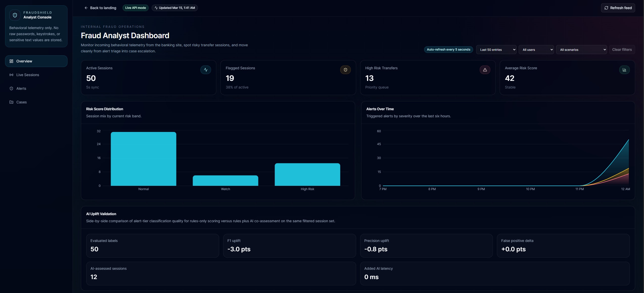This screenshot has width=644, height=293.
Task: Go Back to landing page
Action: click(x=100, y=8)
